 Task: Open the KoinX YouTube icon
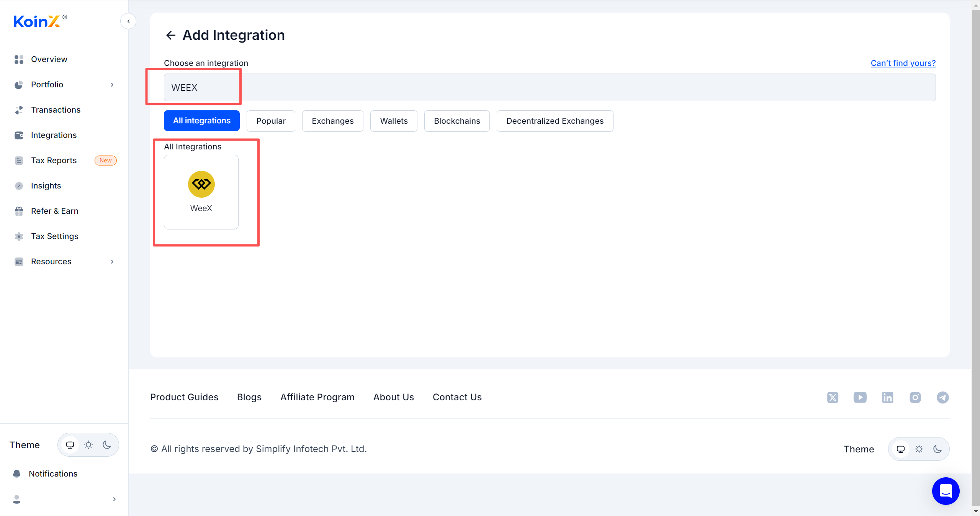coord(860,397)
